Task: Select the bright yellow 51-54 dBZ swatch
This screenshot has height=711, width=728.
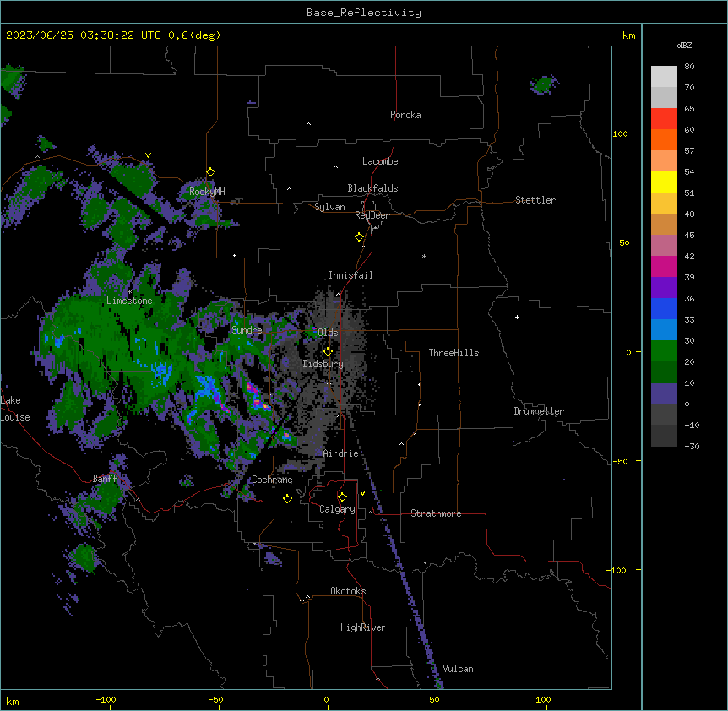Action: coord(664,182)
